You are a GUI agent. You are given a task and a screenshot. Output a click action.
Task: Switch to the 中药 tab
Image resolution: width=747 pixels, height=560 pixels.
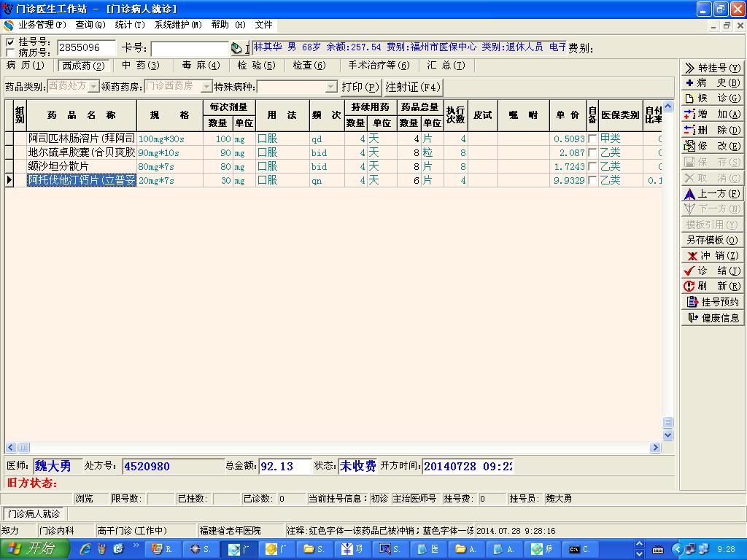[140, 66]
